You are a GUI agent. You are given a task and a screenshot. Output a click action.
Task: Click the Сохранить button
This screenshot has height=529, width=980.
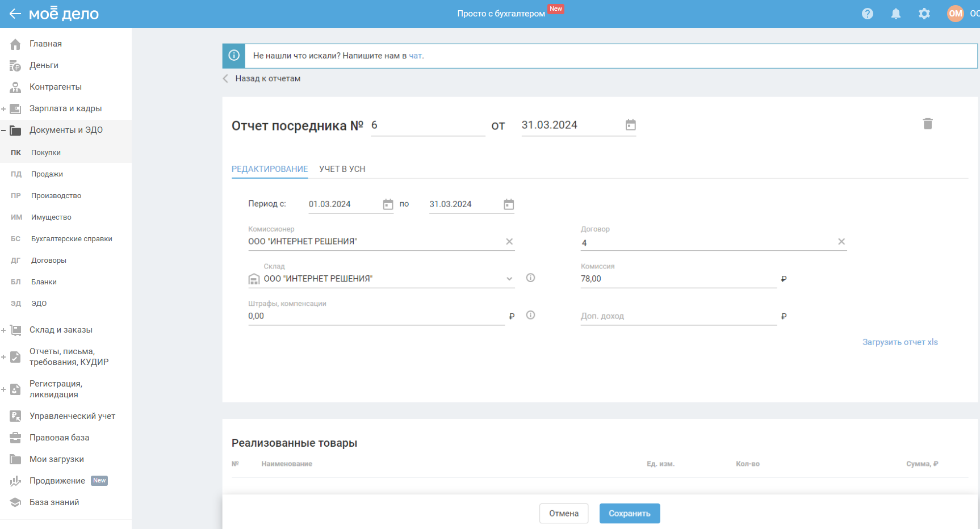[630, 514]
